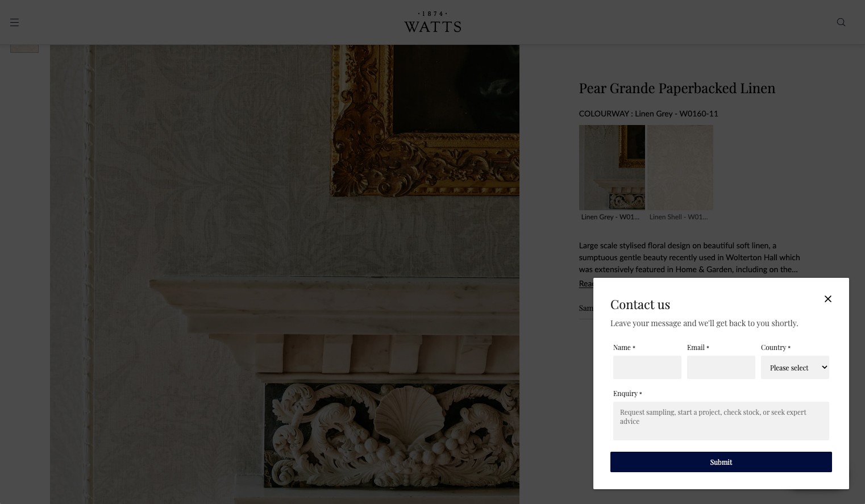Click the Linen Grey swatch label

coord(610,217)
